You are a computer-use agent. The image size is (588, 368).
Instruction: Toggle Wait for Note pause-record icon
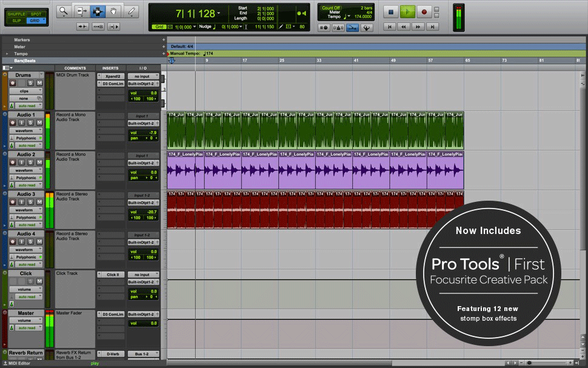pos(324,27)
